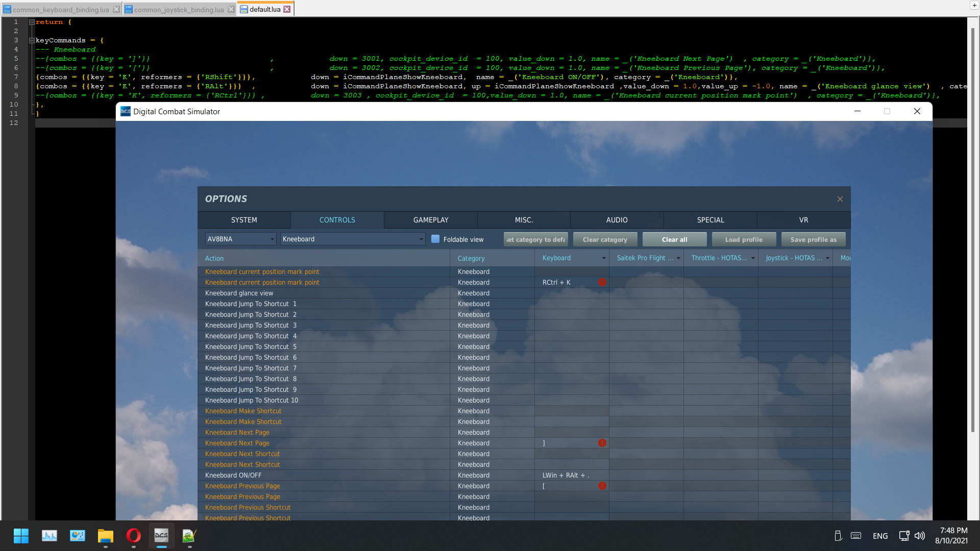Click the USB device tray icon
This screenshot has height=551, width=980.
[x=838, y=536]
